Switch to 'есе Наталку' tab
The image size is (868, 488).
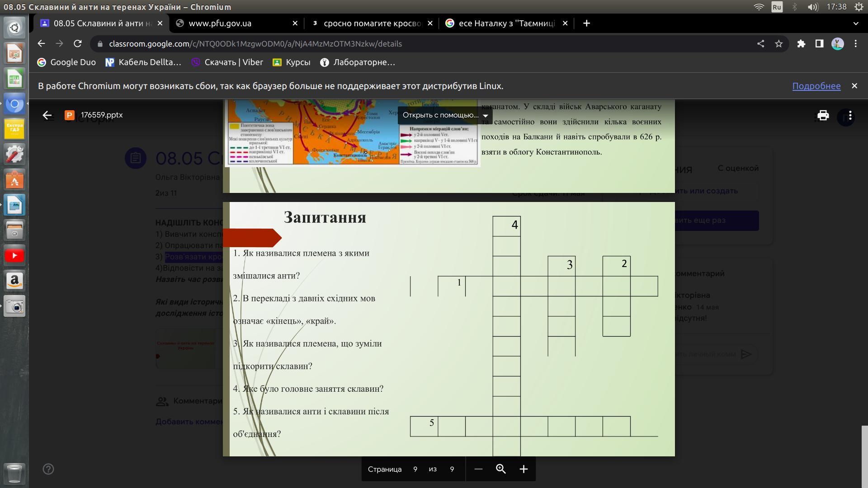point(506,23)
